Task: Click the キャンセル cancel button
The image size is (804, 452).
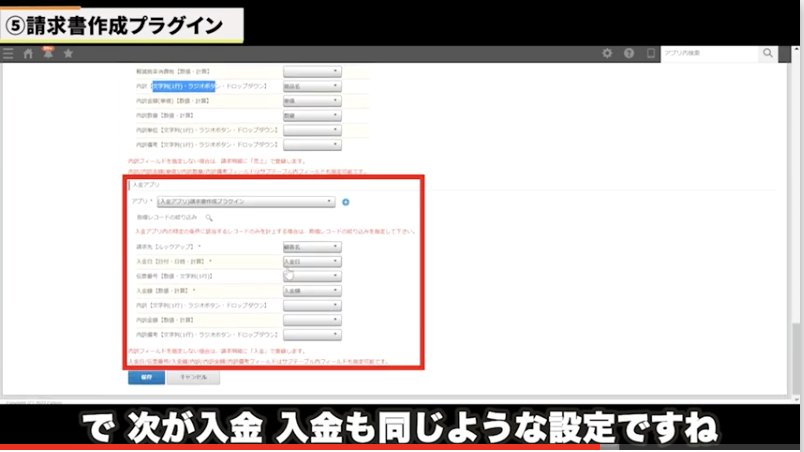Action: pos(193,378)
